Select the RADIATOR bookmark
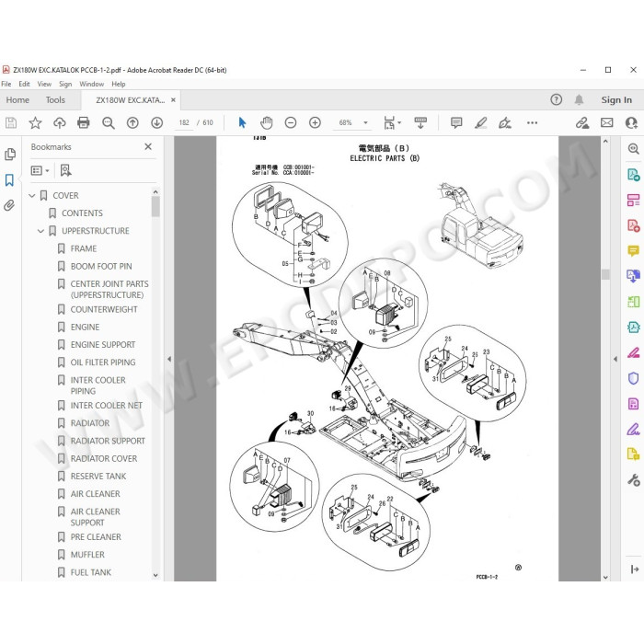Image resolution: width=644 pixels, height=644 pixels. [x=90, y=423]
